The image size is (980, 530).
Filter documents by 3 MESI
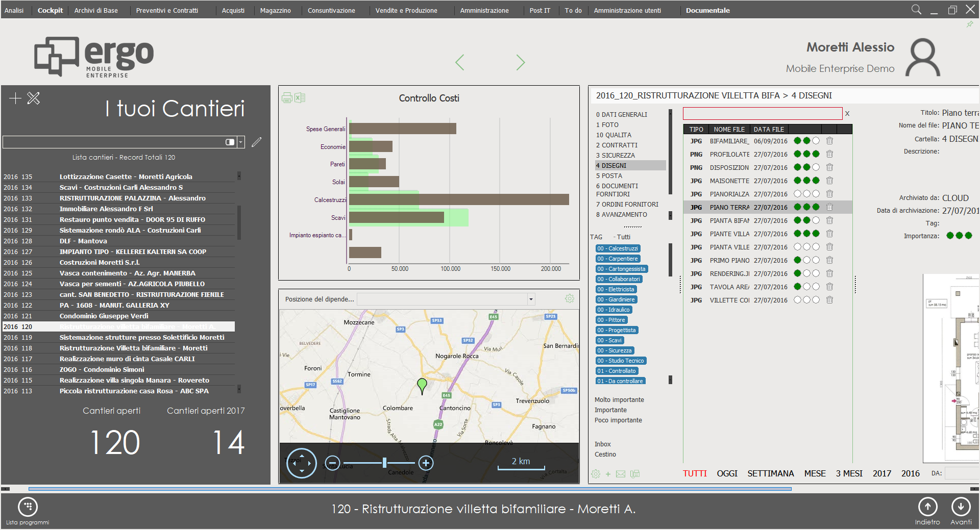[849, 473]
